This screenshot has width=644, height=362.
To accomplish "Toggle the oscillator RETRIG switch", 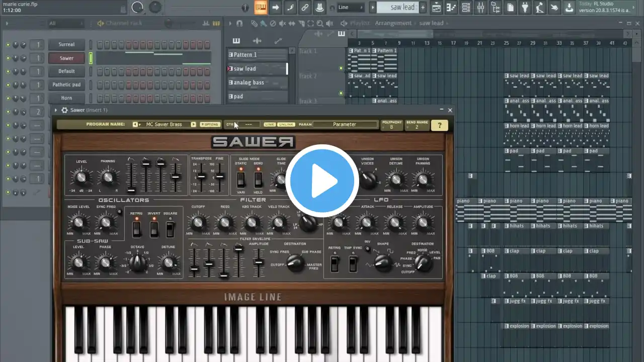I will [136, 229].
